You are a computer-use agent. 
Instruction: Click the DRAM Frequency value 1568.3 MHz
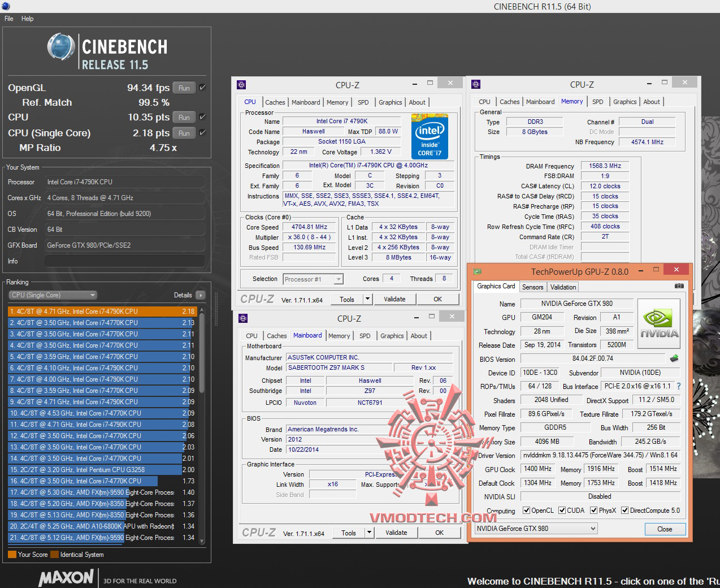[605, 166]
